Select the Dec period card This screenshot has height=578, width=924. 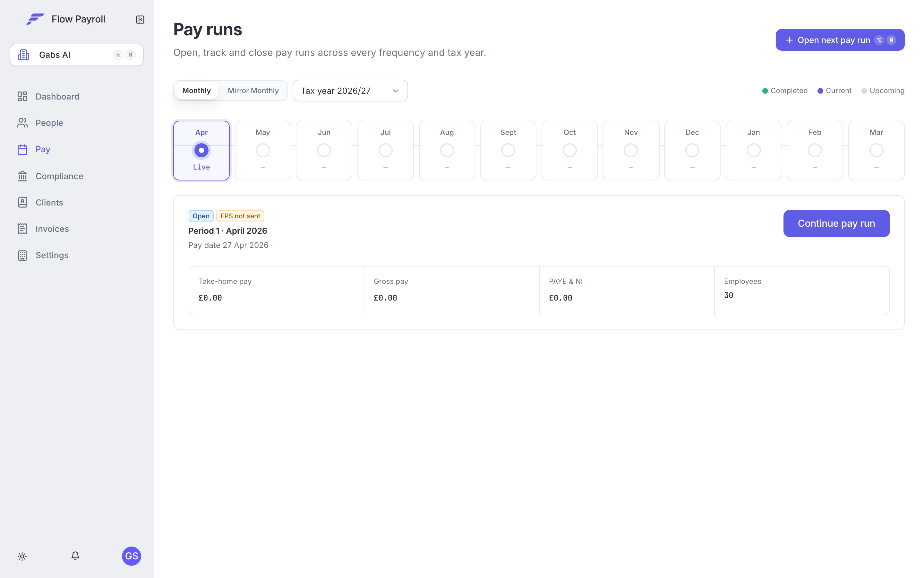[692, 151]
